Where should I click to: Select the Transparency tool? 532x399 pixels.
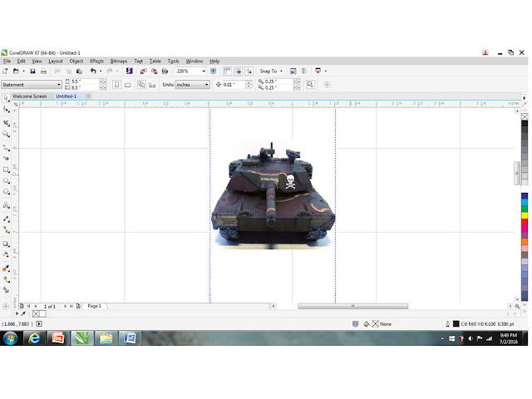tap(6, 254)
